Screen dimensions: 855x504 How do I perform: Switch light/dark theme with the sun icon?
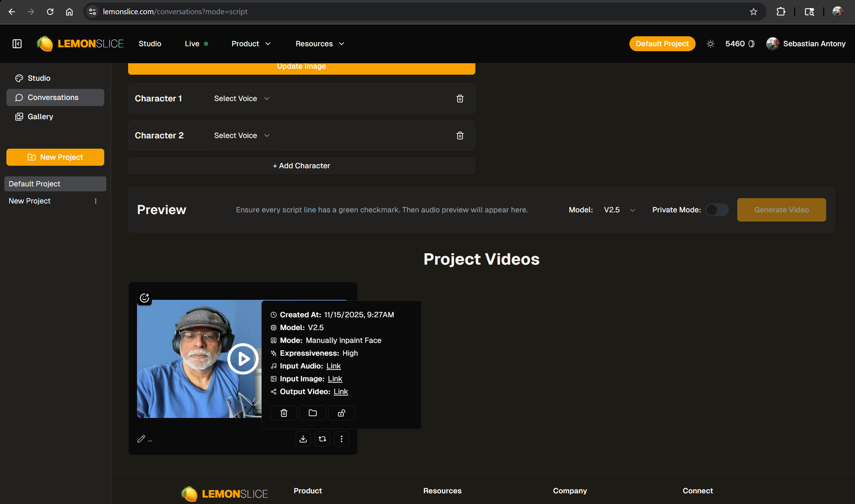(710, 44)
